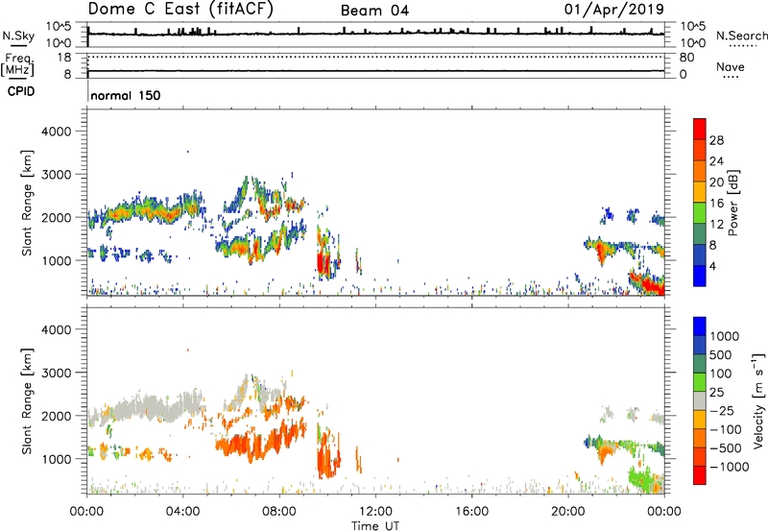Click the 'normal 150' CPID text
768x532 pixels.
point(126,95)
